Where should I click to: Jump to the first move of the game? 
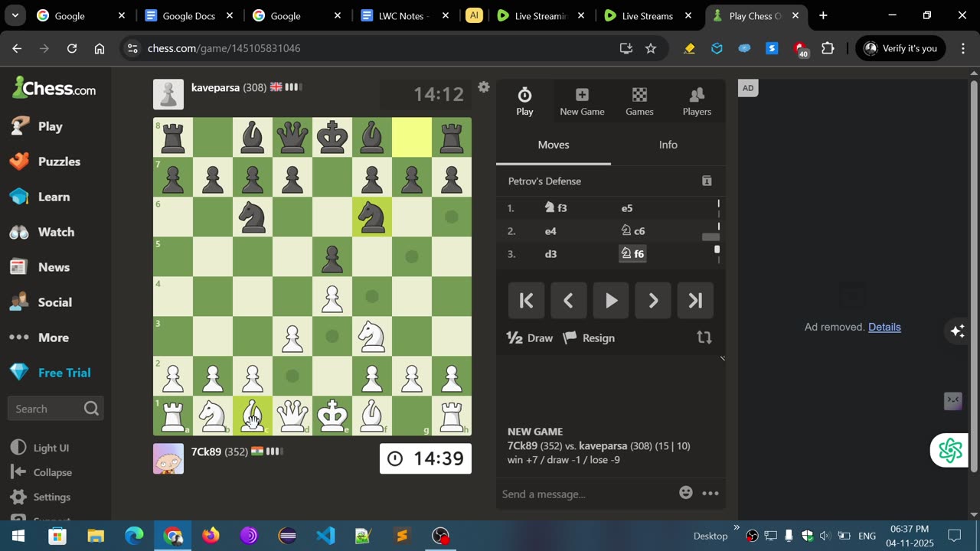(x=527, y=301)
